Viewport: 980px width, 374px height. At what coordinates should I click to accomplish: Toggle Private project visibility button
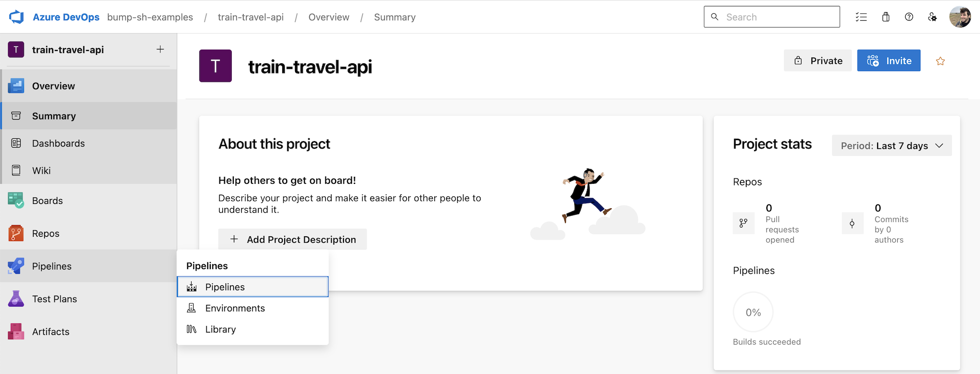(817, 61)
